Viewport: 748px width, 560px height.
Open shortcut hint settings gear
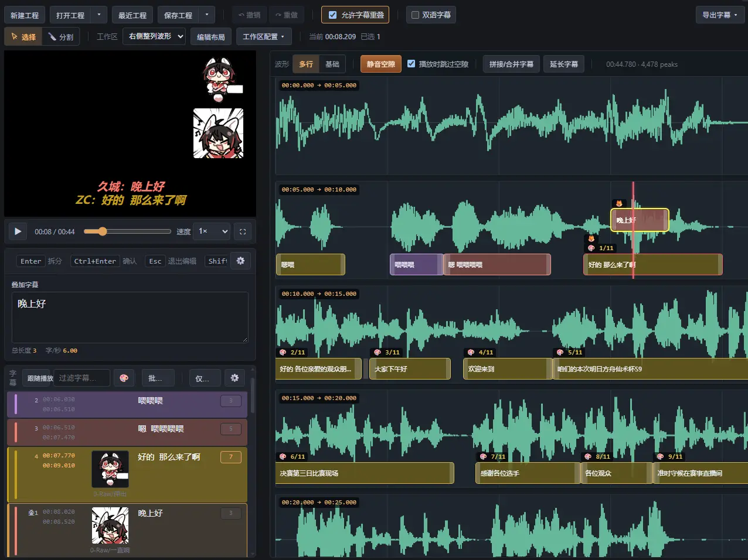click(x=240, y=261)
